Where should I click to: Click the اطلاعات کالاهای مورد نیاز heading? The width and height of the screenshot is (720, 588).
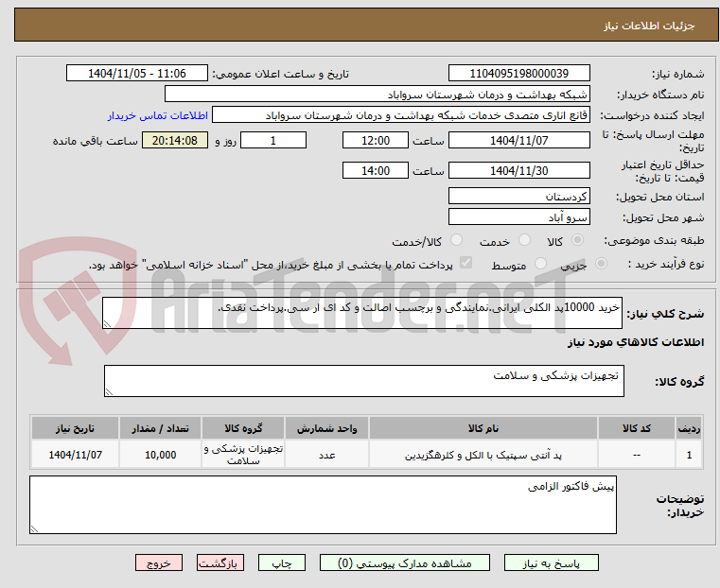(x=636, y=342)
